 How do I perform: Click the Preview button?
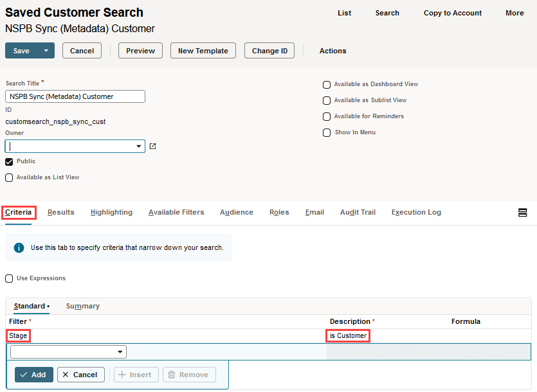tap(140, 51)
